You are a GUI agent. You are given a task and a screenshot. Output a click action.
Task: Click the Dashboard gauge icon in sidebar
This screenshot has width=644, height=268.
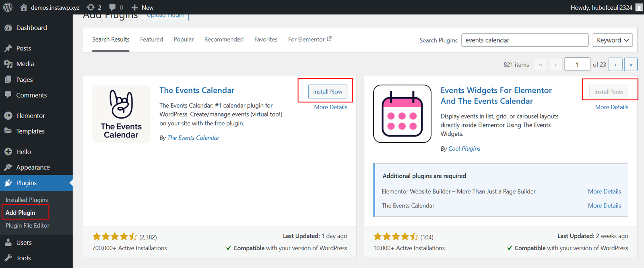coord(8,28)
